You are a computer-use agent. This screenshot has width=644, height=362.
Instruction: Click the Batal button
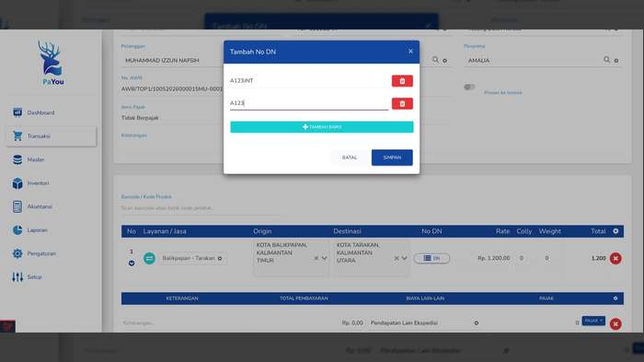pos(350,158)
